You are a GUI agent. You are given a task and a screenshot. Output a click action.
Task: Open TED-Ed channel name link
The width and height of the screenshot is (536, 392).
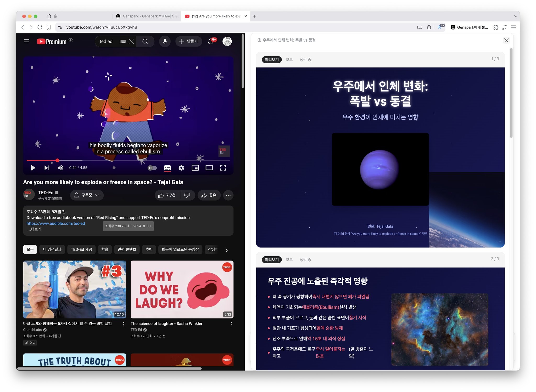pos(46,192)
